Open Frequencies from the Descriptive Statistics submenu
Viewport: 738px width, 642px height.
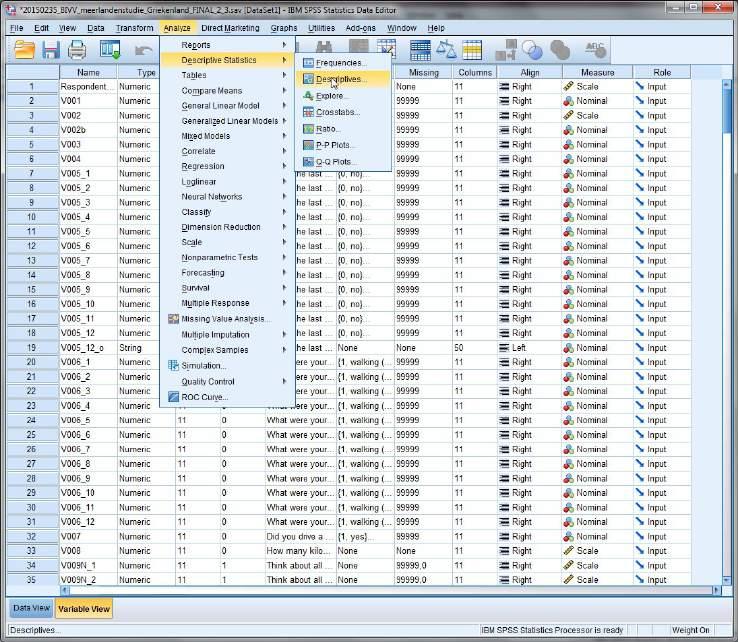click(x=344, y=63)
